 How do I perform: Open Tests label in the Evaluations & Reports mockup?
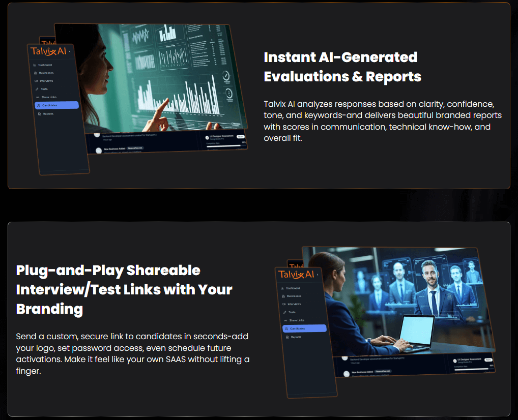(x=44, y=89)
